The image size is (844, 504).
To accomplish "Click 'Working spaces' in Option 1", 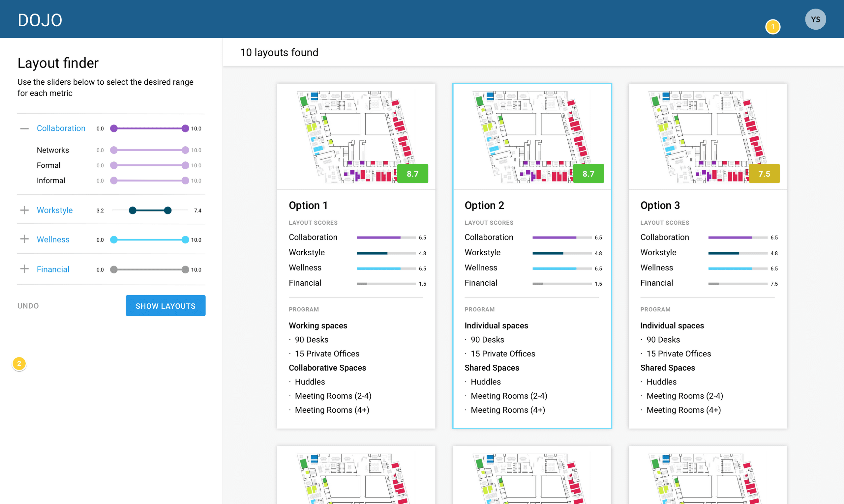I will [318, 325].
